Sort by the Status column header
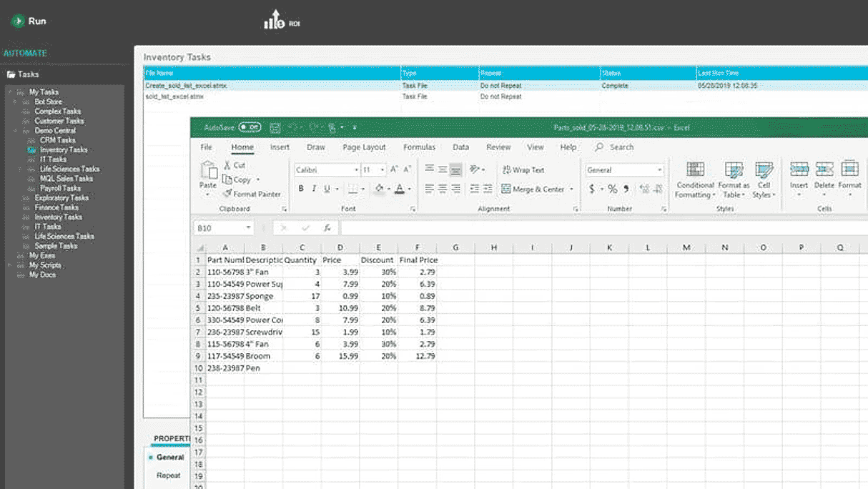Viewport: 868px width, 489px height. [x=648, y=73]
